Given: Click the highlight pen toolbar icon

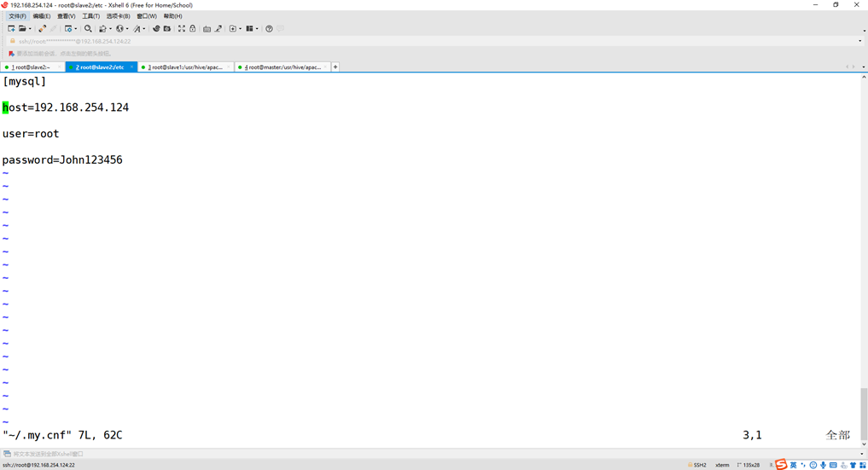Looking at the screenshot, I should pos(218,29).
